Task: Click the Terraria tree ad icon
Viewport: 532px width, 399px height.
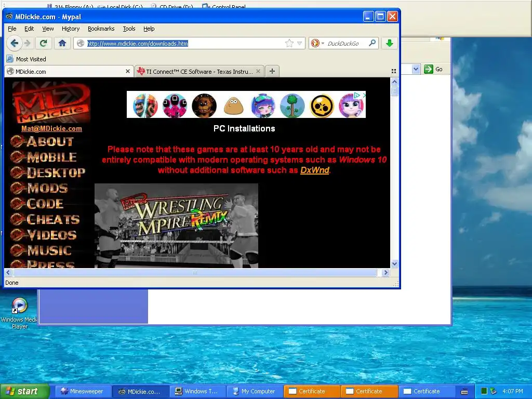Action: point(292,105)
